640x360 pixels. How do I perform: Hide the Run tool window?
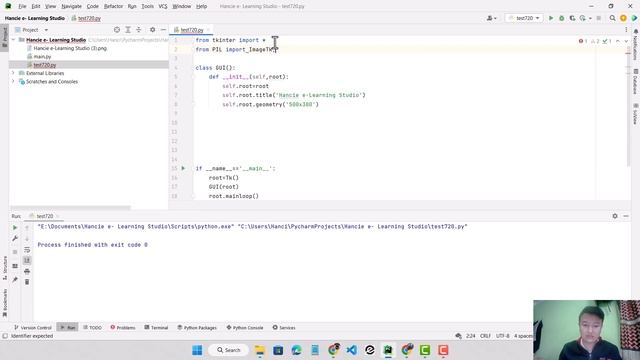coord(626,216)
